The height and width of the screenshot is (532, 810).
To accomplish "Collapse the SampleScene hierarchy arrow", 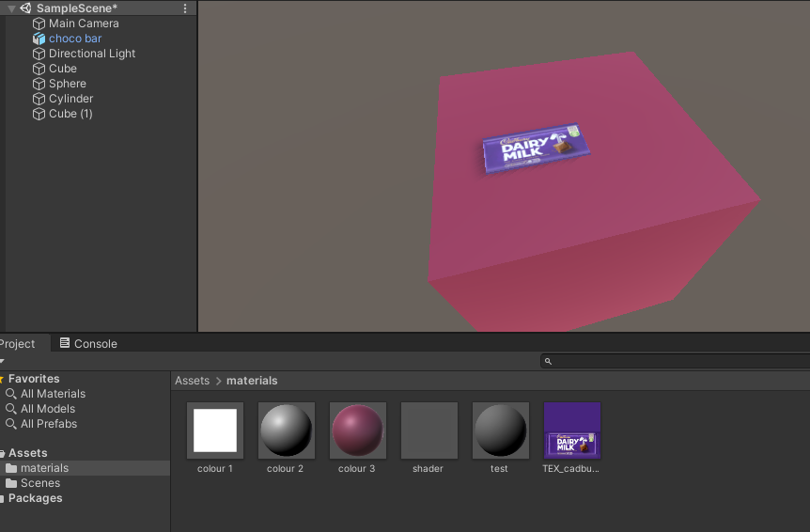I will [x=11, y=8].
